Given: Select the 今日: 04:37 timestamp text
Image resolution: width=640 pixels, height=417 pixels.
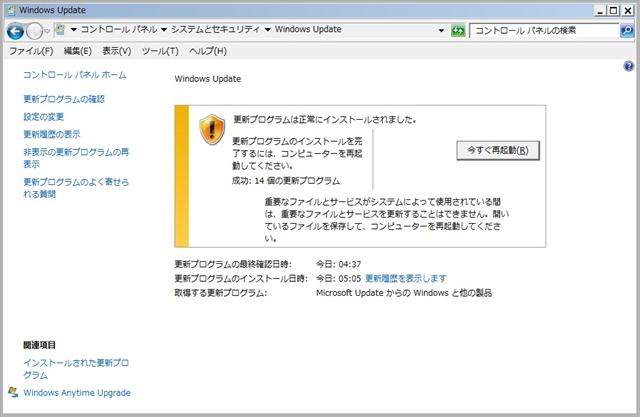Looking at the screenshot, I should 338,264.
